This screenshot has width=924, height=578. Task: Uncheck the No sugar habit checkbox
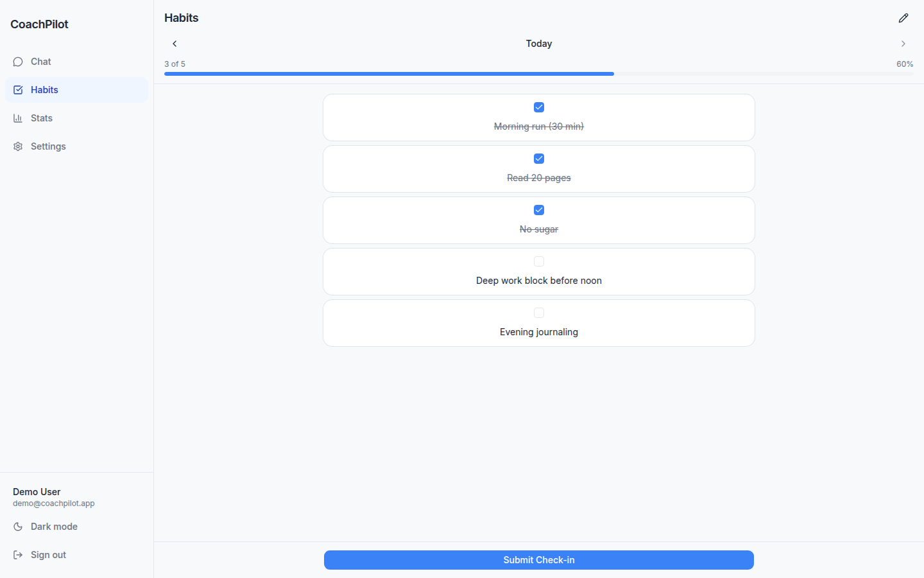tap(539, 210)
